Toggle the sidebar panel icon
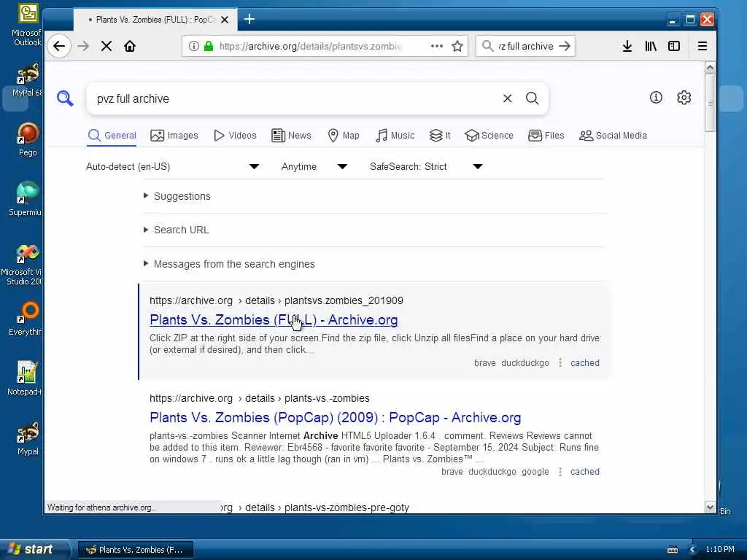Screen dimensions: 747x560 point(673,46)
